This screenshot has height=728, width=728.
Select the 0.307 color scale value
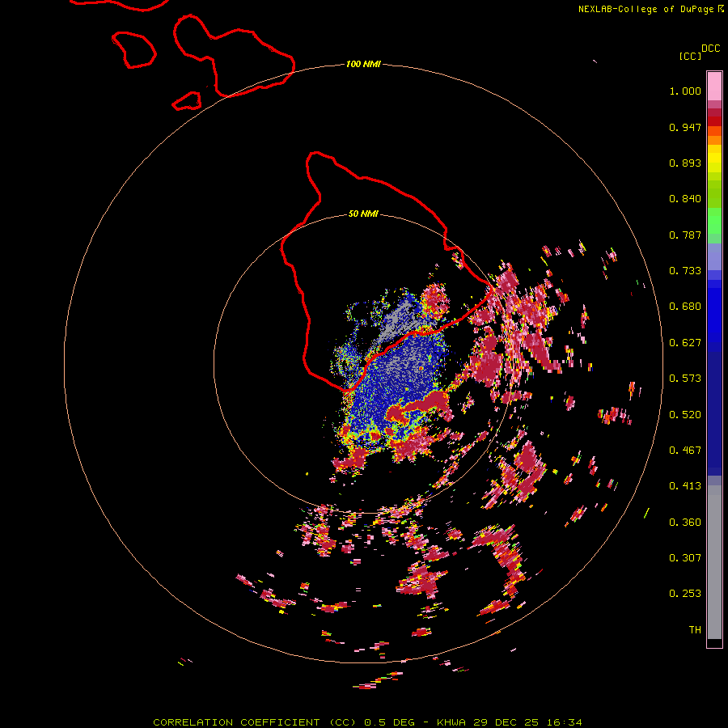[685, 558]
